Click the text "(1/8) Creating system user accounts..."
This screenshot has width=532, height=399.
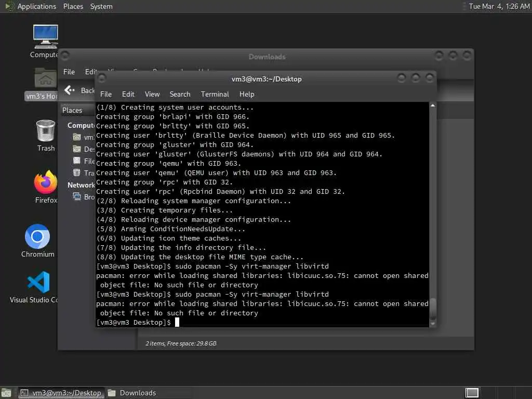click(175, 107)
